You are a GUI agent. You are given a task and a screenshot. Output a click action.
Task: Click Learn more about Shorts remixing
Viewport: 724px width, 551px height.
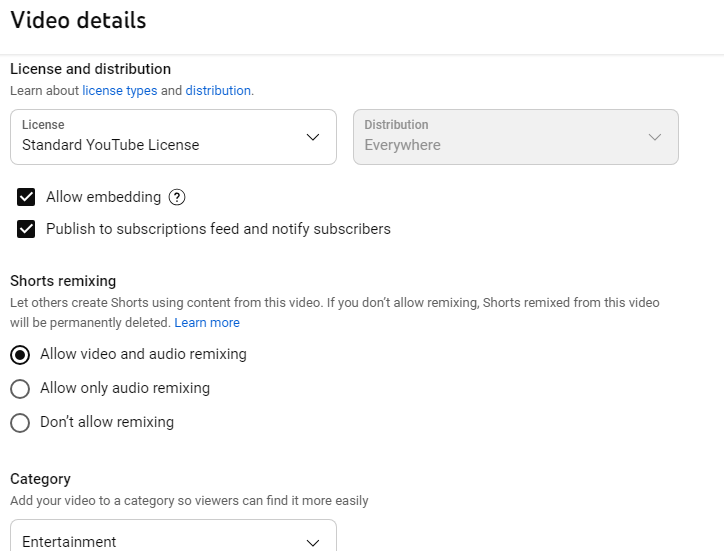(207, 323)
